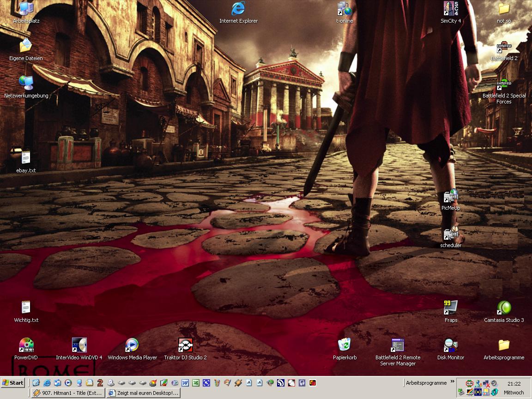This screenshot has width=532, height=399.
Task: Select Traktor DJ Studio 2 shortcut
Action: (185, 345)
